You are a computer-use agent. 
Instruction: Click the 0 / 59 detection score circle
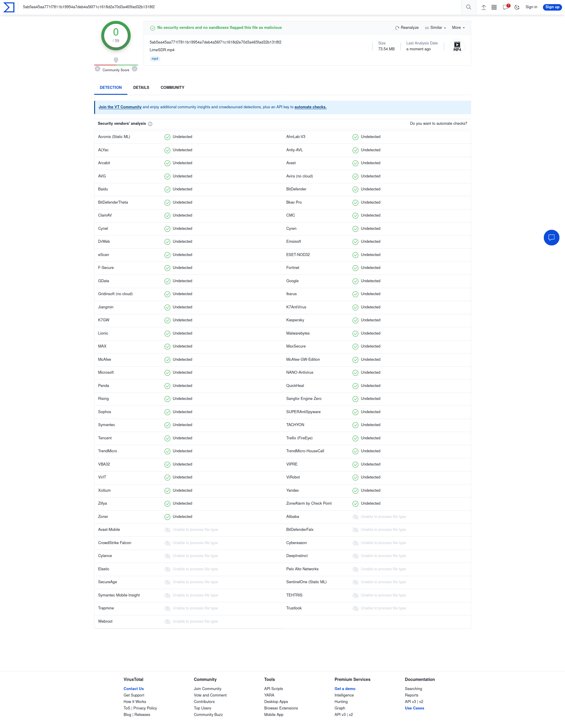coord(116,36)
